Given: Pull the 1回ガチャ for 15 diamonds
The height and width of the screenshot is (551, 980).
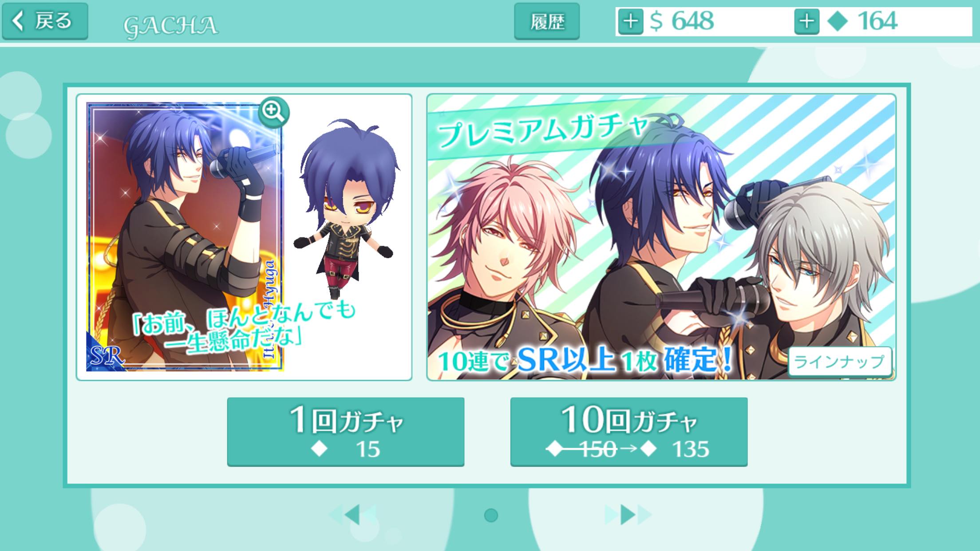Looking at the screenshot, I should pos(346,431).
